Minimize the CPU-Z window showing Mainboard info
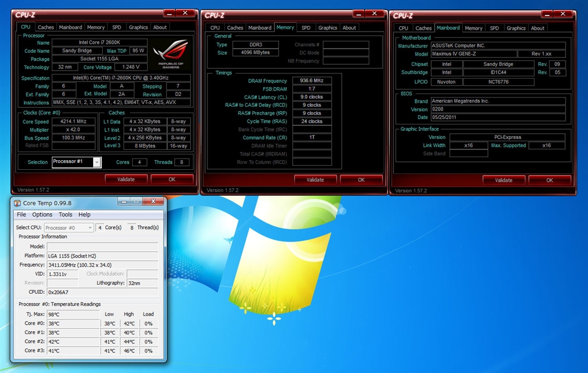The height and width of the screenshot is (373, 588). tap(546, 13)
